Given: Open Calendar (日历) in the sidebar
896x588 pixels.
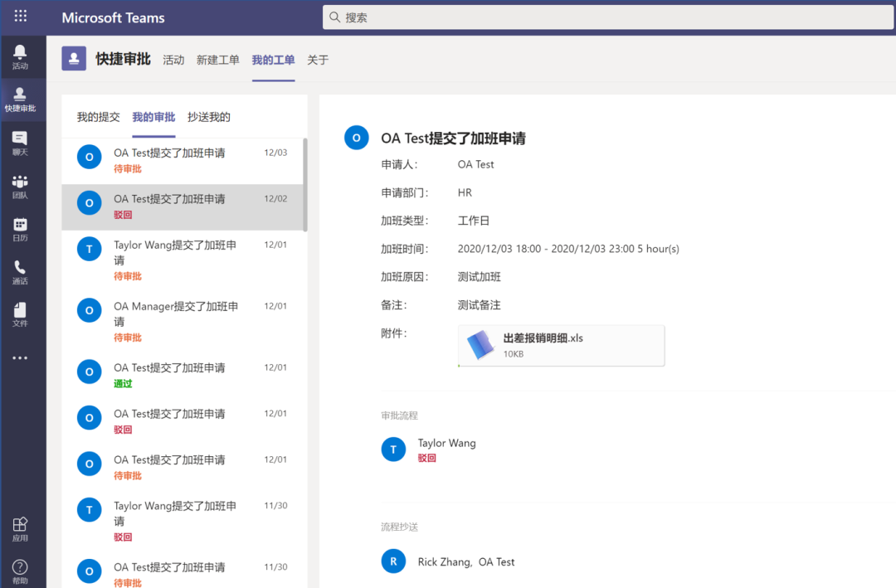Looking at the screenshot, I should [20, 230].
